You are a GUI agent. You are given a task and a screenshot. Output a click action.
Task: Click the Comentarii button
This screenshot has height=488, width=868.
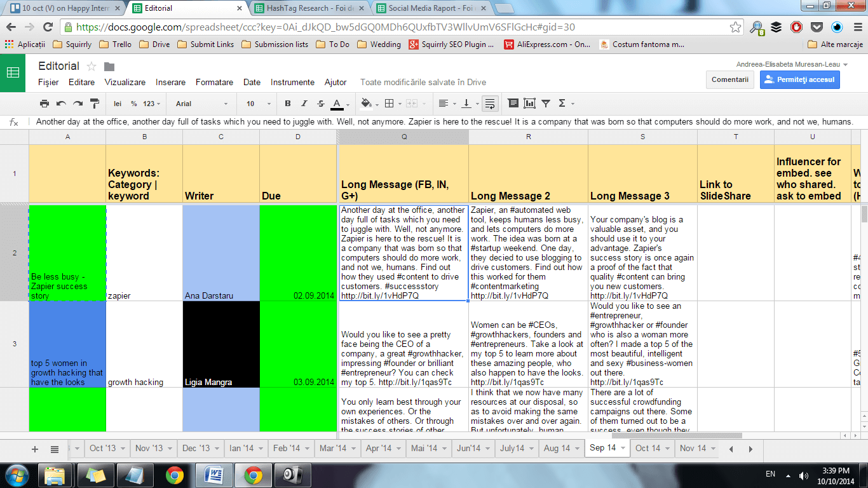point(729,79)
